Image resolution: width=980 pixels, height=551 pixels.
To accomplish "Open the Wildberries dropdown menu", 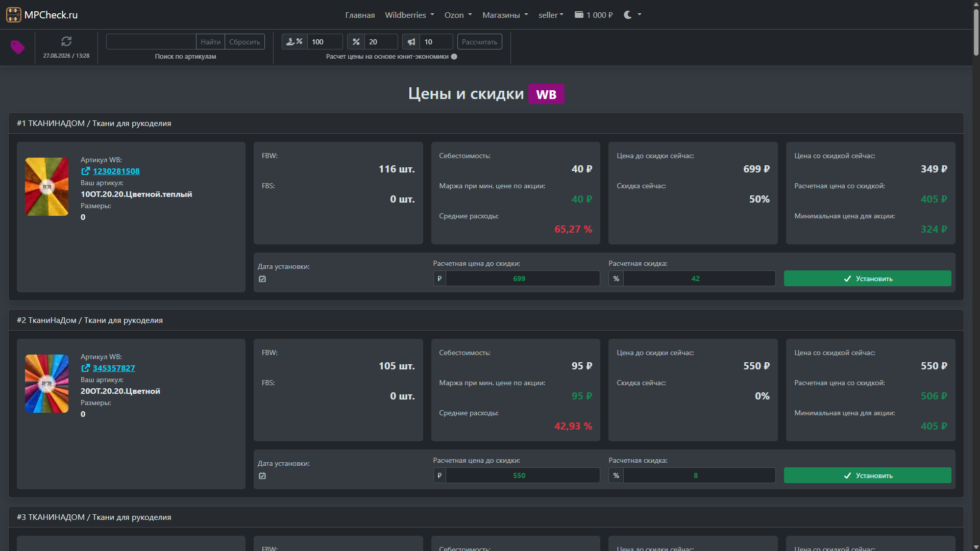I will pos(409,15).
